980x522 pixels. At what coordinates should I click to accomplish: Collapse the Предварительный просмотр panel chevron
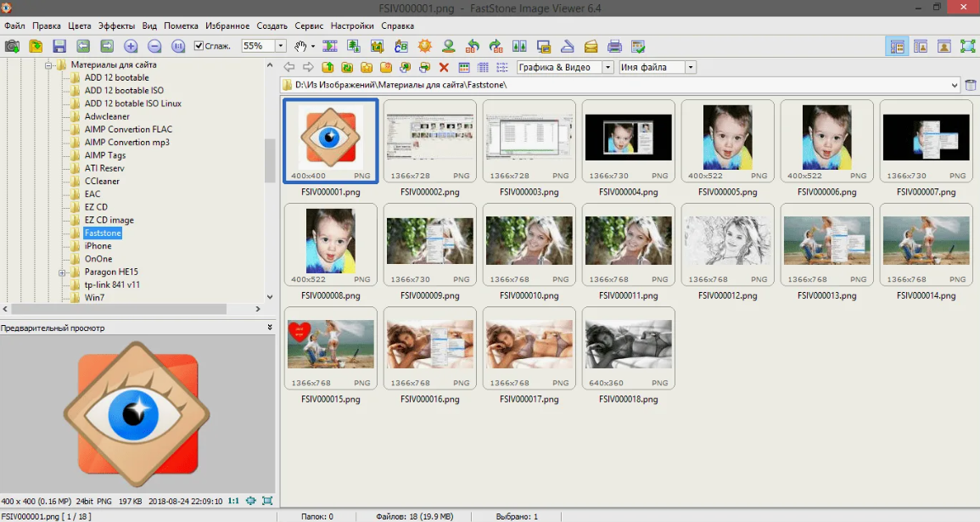(270, 327)
